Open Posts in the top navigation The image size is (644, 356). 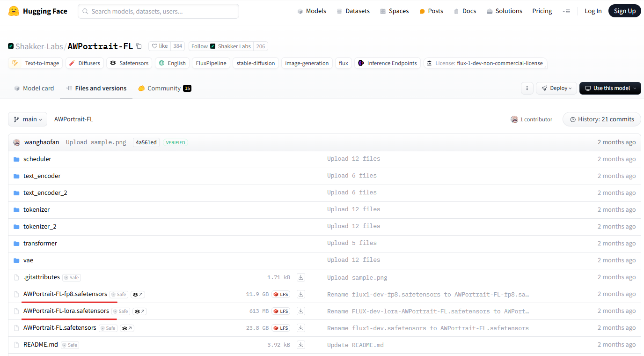click(431, 11)
